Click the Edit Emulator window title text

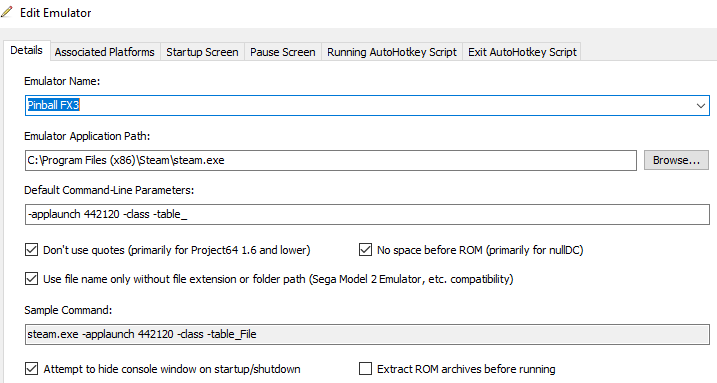point(55,13)
